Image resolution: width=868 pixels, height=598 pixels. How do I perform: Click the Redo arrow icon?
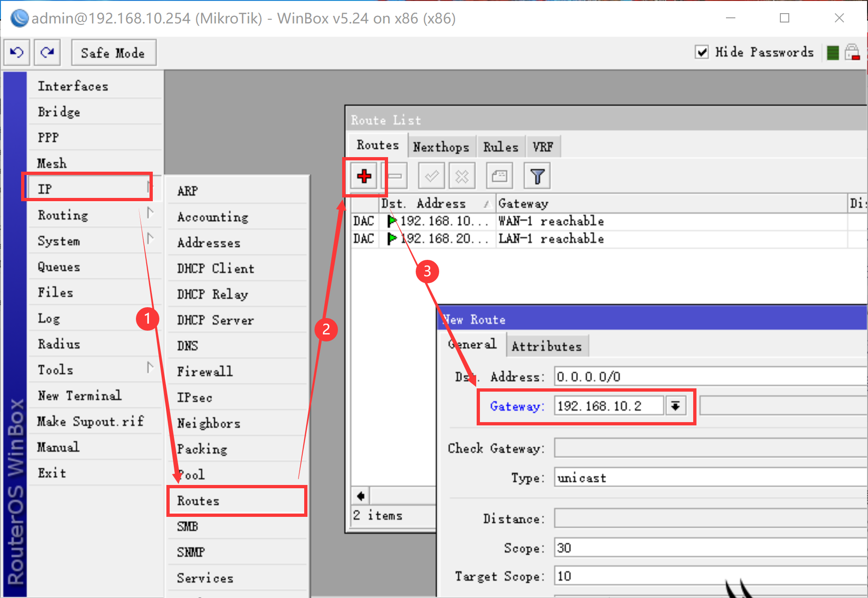click(x=47, y=52)
